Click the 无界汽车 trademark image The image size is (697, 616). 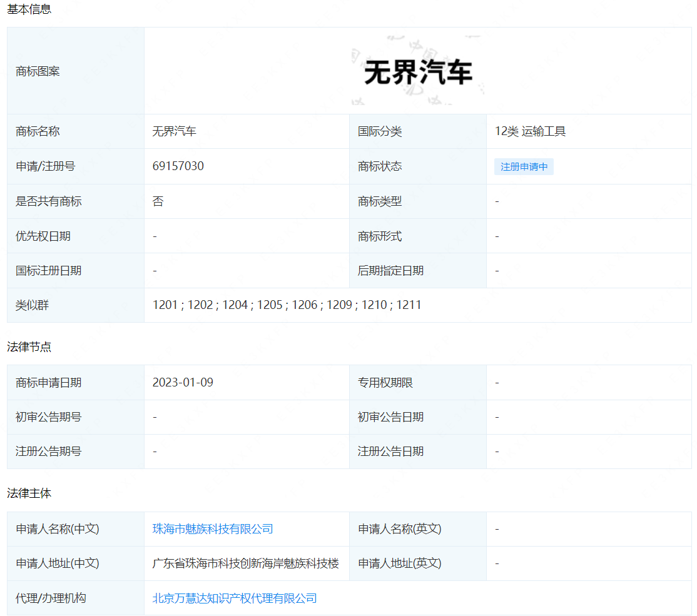pyautogui.click(x=418, y=72)
